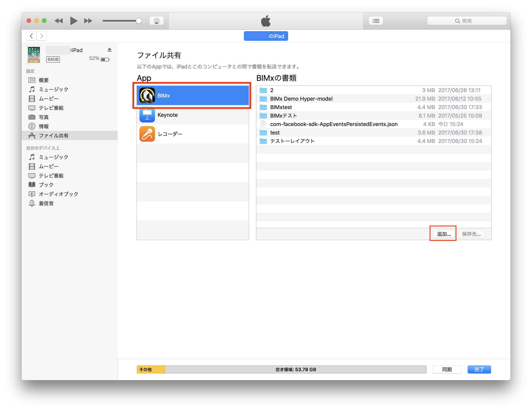This screenshot has height=411, width=532.
Task: Click the rewind playback button
Action: tap(58, 21)
